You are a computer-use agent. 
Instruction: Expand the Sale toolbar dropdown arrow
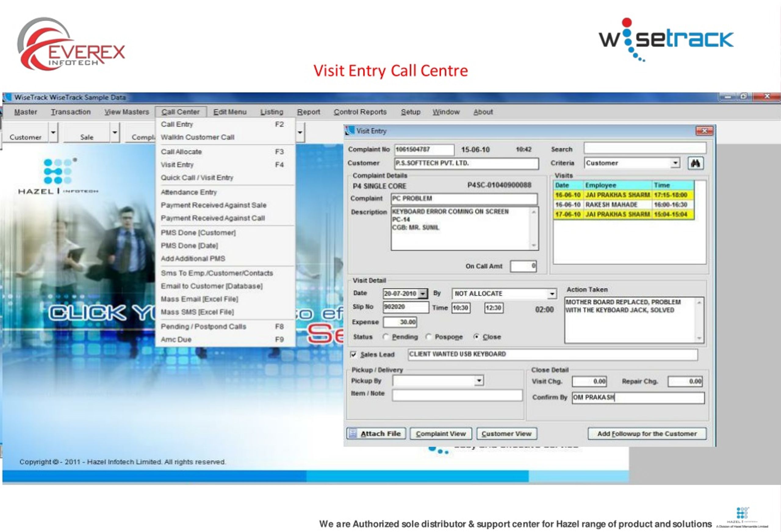tap(115, 132)
